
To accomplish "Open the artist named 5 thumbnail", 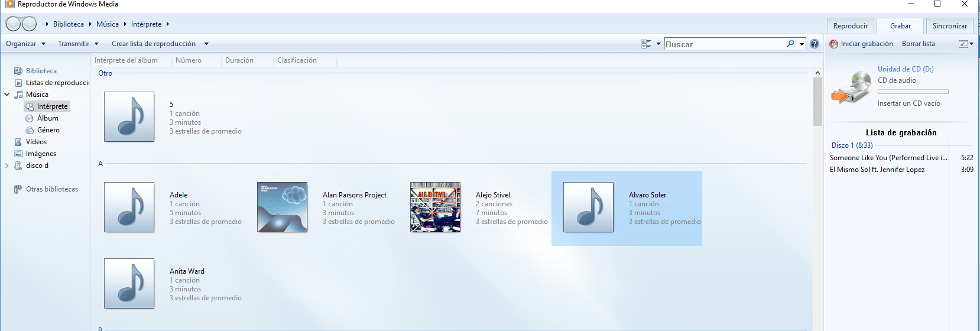I will tap(129, 116).
